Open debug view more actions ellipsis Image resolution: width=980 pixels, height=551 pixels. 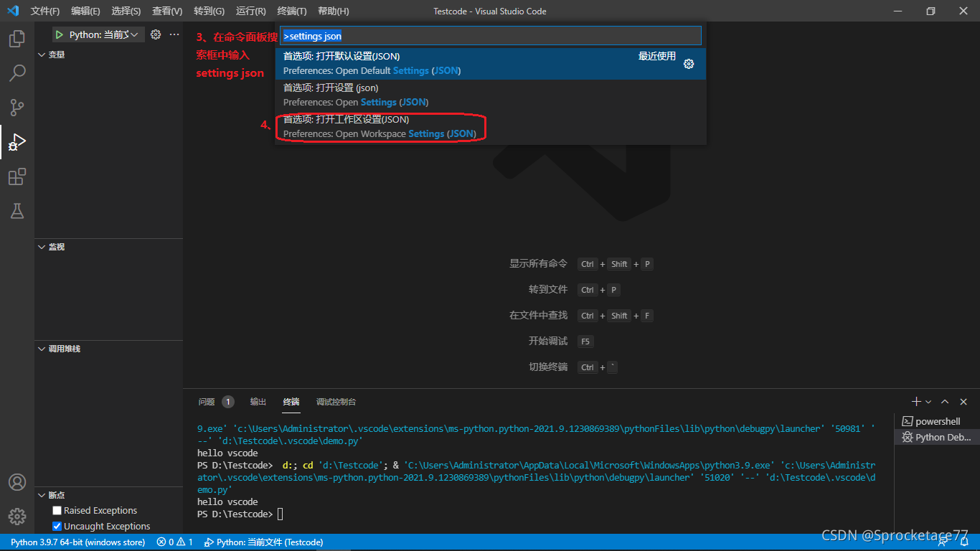[x=174, y=34]
